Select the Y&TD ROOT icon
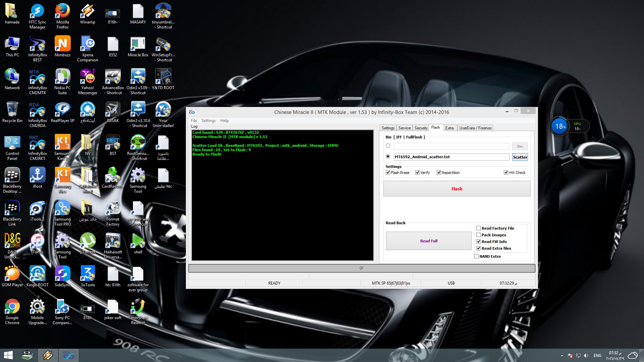The image size is (644, 362). pyautogui.click(x=163, y=80)
